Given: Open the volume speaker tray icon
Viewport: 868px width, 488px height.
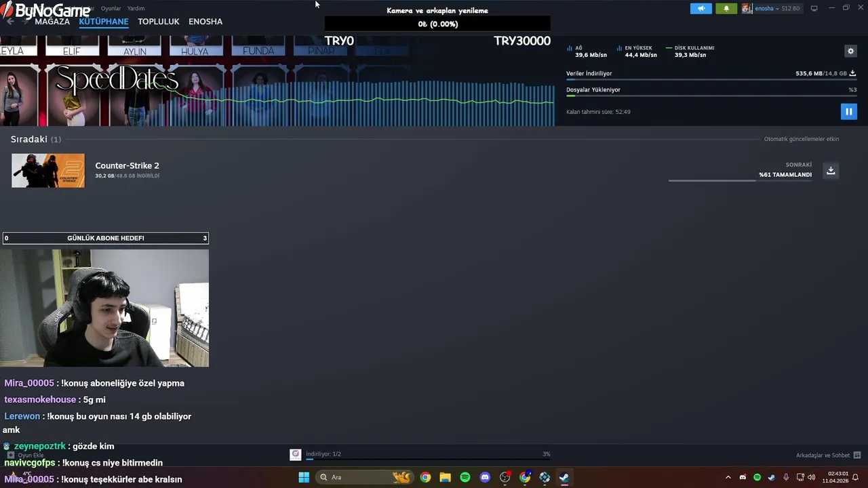Looking at the screenshot, I should pos(812,477).
